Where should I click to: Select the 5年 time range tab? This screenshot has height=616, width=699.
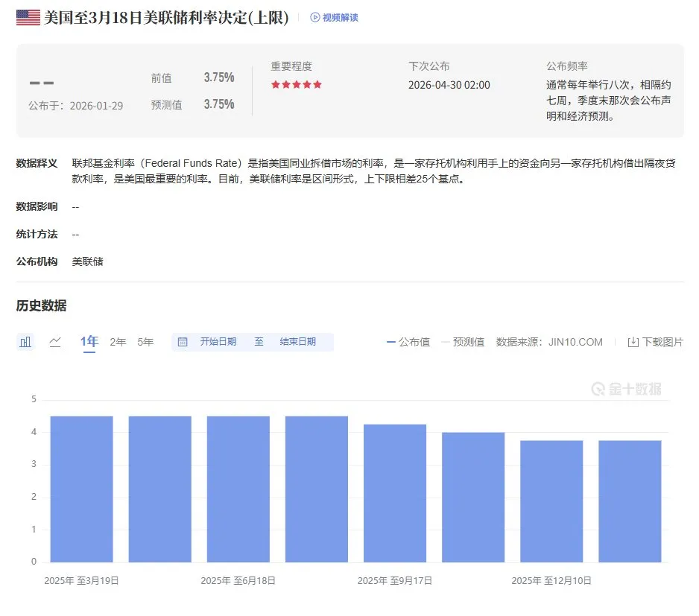point(145,342)
